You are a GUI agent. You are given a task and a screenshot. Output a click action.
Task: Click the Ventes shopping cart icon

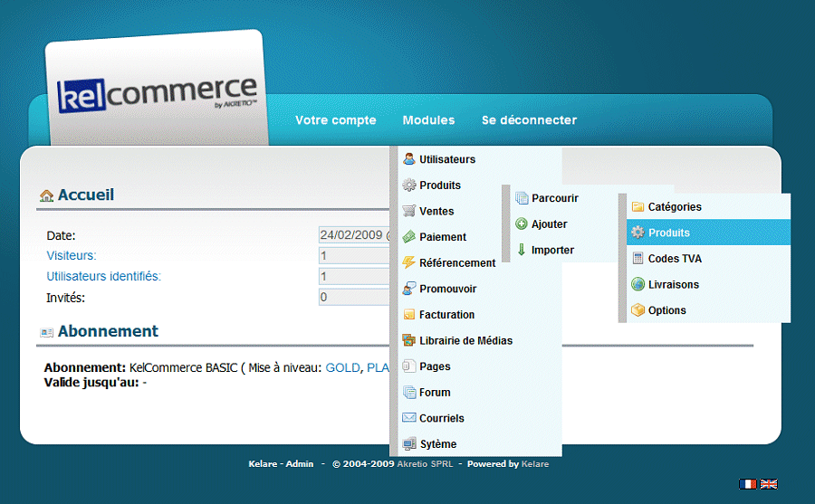pos(409,212)
